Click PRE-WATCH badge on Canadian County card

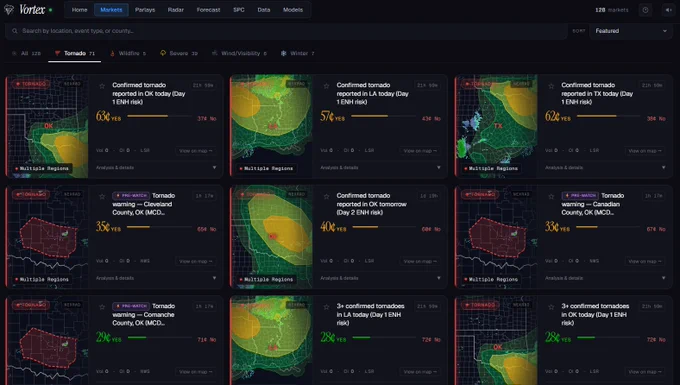click(580, 196)
